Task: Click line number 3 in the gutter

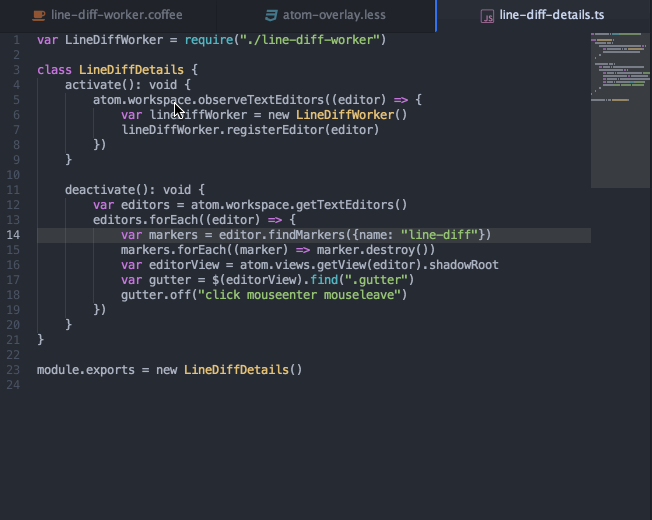Action: pyautogui.click(x=16, y=70)
